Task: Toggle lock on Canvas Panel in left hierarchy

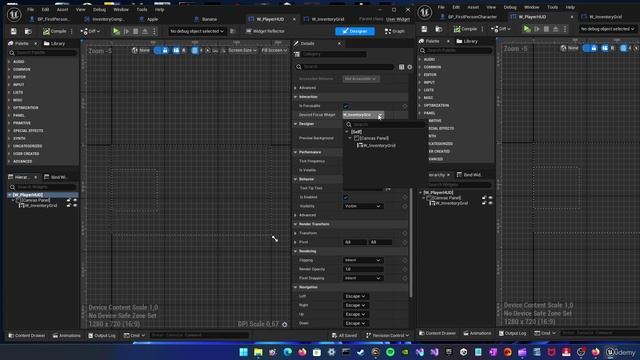Action: 69,200
